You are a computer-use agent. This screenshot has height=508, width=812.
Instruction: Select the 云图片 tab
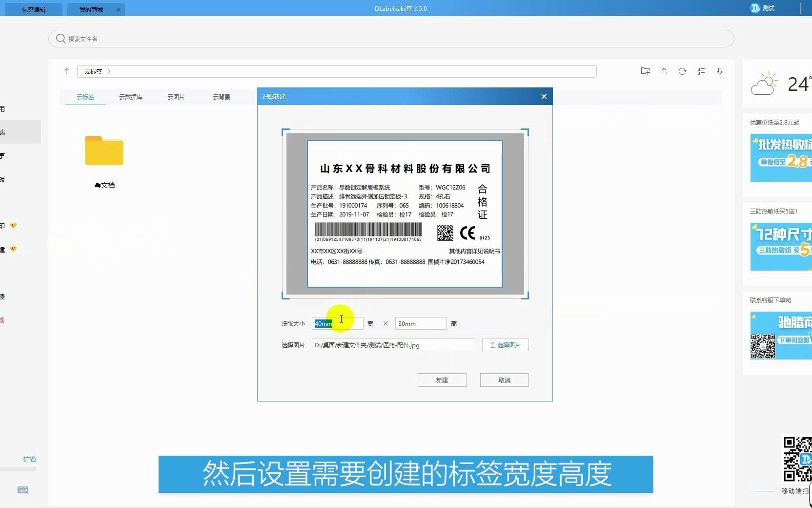[x=176, y=97]
